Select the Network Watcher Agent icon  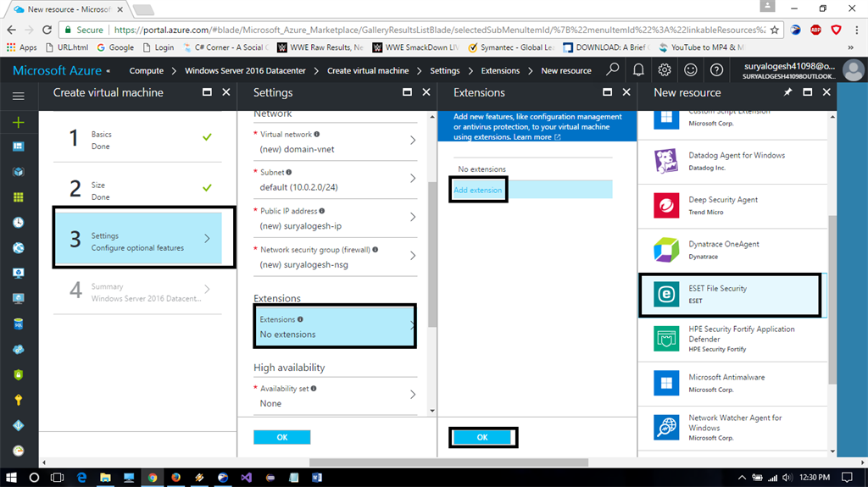(x=666, y=427)
